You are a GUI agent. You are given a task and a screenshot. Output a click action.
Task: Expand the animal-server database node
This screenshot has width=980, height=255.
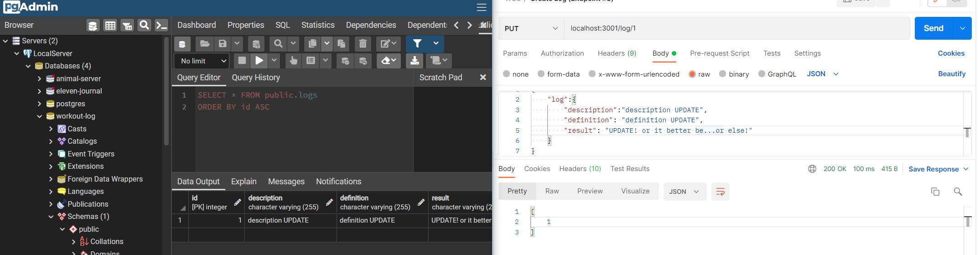tap(39, 79)
